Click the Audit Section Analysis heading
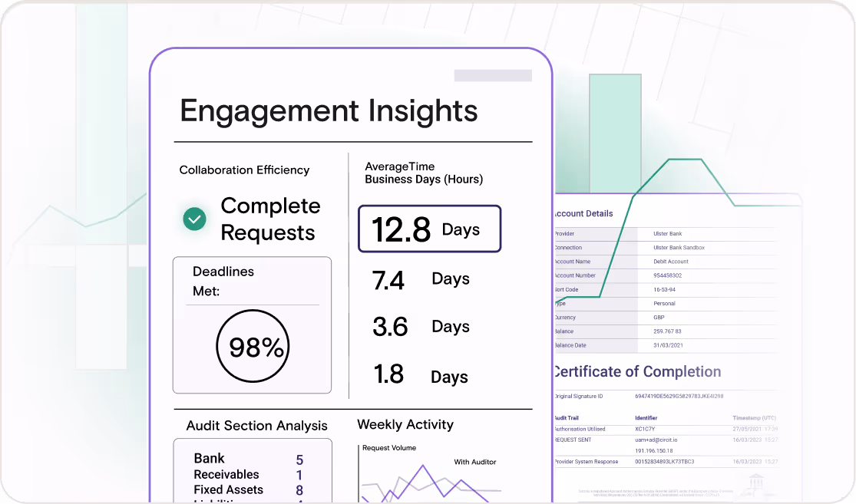 (256, 426)
